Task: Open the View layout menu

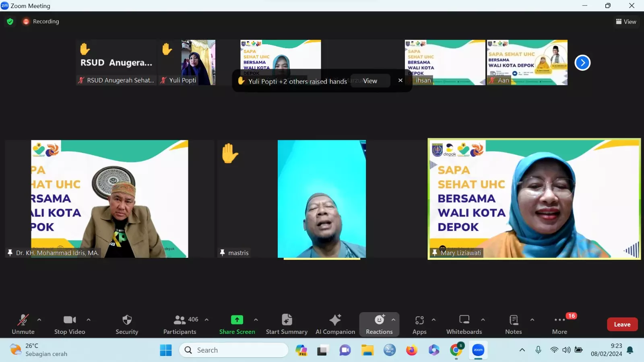Action: pyautogui.click(x=626, y=22)
